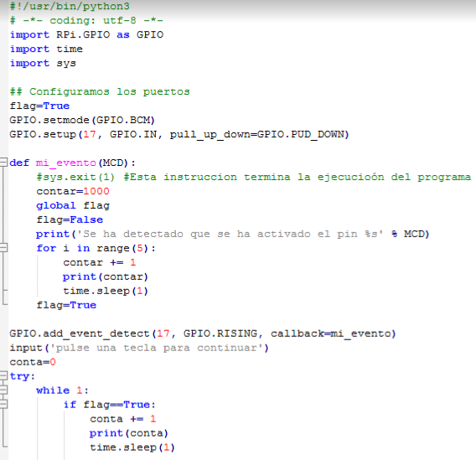Click the global-scope 'flag=True' line above GPIO.setmode
Viewport: 476px width, 460px height.
[39, 106]
